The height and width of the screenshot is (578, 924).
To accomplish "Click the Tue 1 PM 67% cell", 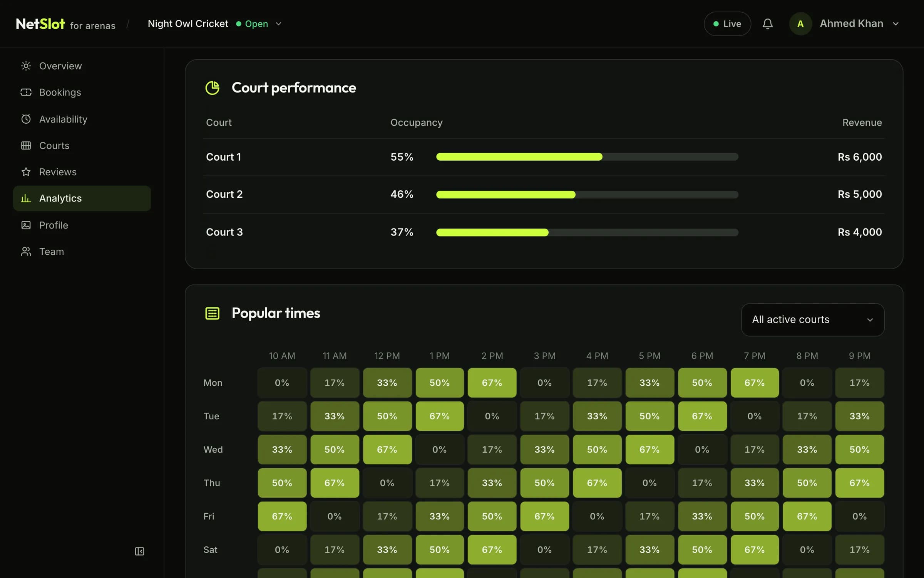I will (439, 416).
